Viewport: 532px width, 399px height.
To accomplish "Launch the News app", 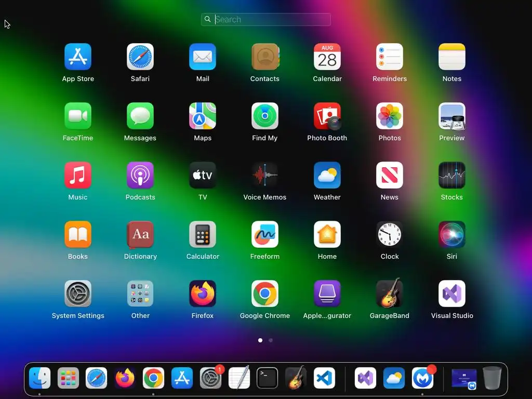I will 390,175.
